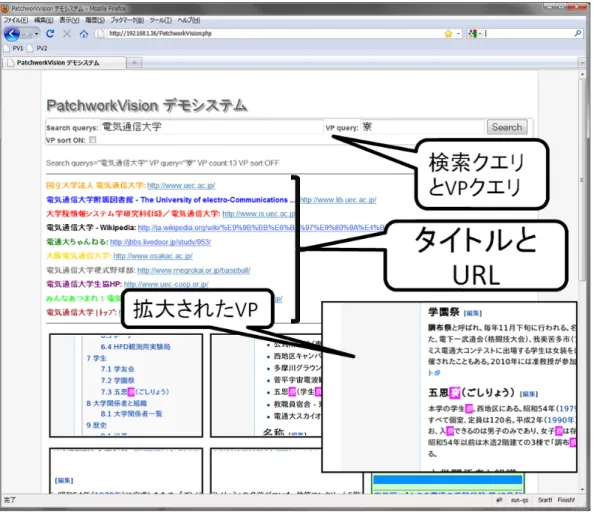Click 8 大学関係者と組織 contents entry
This screenshot has width=594, height=514.
[116, 404]
